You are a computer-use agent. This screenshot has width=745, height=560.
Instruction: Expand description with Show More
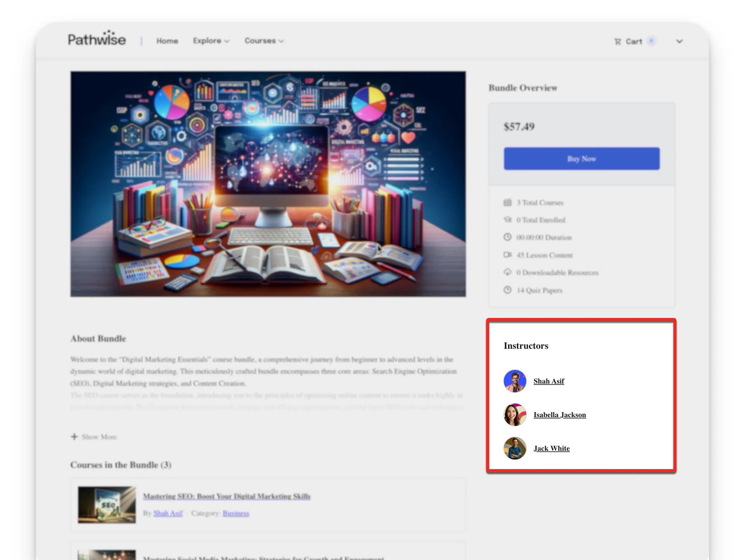pyautogui.click(x=94, y=437)
